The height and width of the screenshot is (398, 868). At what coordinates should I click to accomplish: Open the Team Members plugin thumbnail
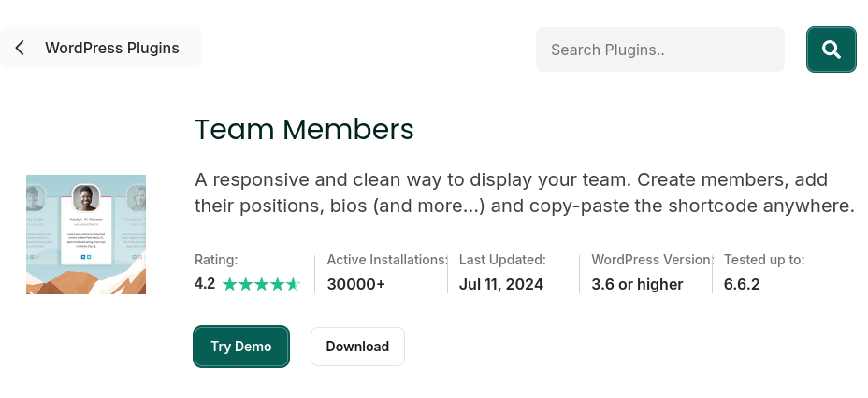click(x=86, y=235)
